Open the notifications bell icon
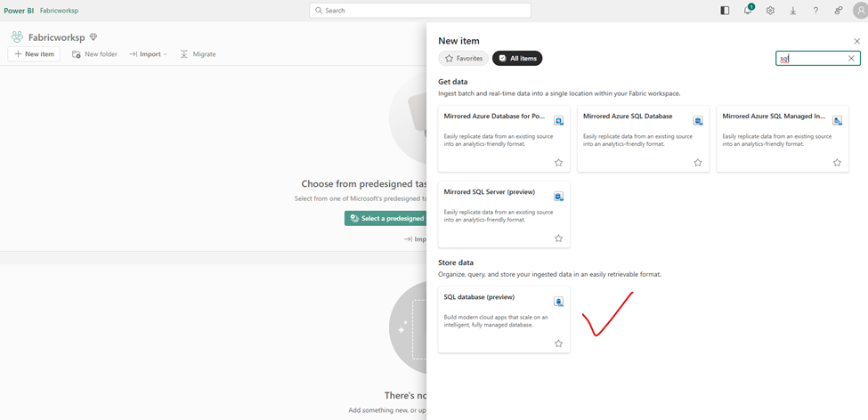The height and width of the screenshot is (420, 868). [x=748, y=11]
